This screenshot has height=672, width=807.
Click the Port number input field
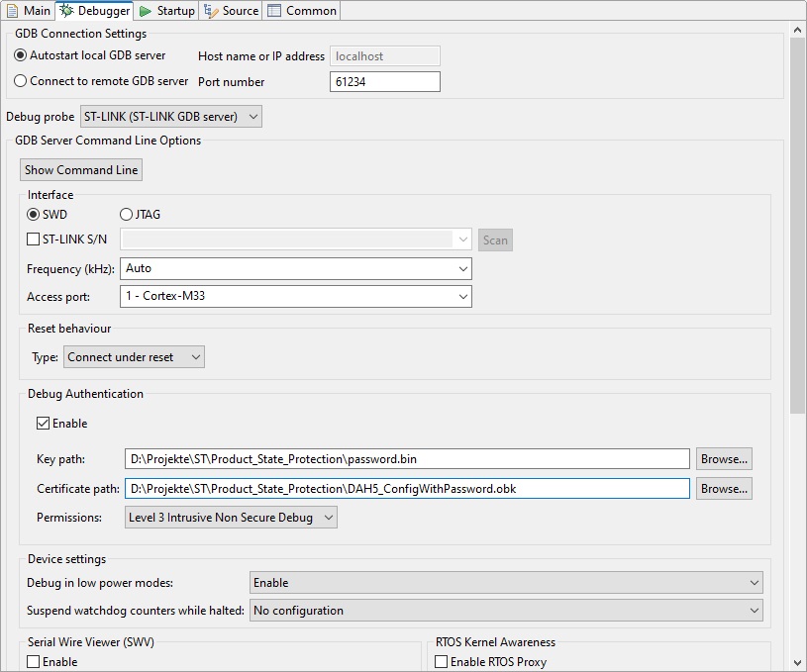(x=384, y=81)
